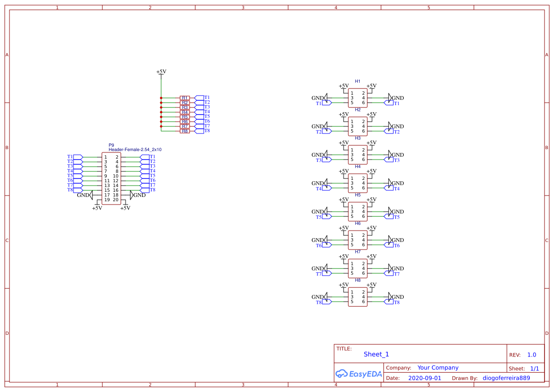
Task: Click the "TITLE:" field label
Action: point(344,348)
